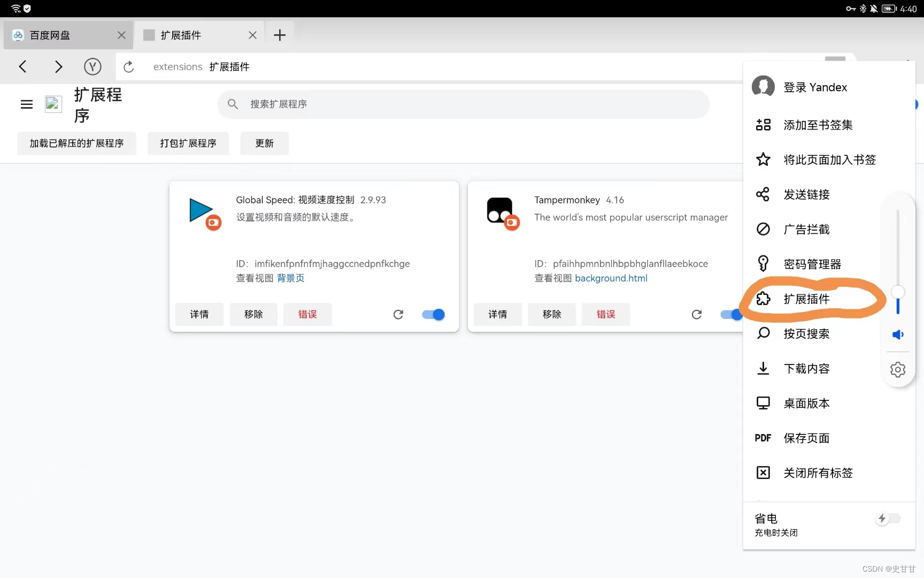This screenshot has height=578, width=924.
Task: Open Global Speed extension icon
Action: click(204, 213)
